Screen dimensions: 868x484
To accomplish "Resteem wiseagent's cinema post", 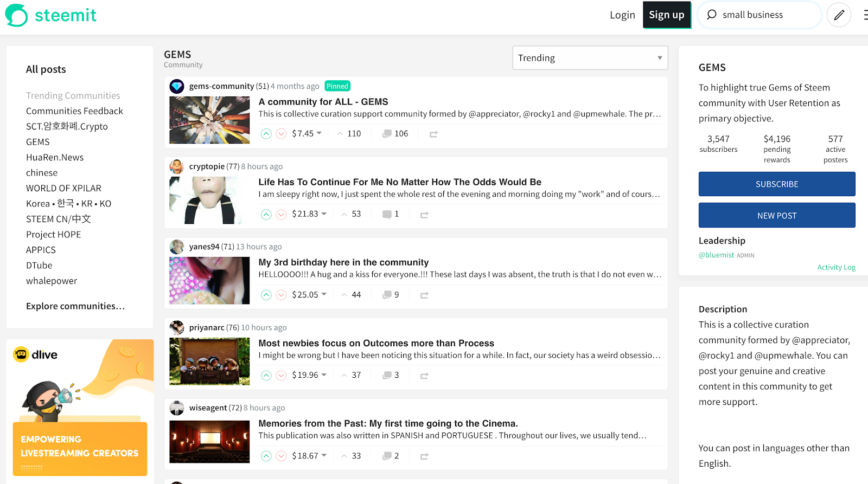I will tap(424, 456).
